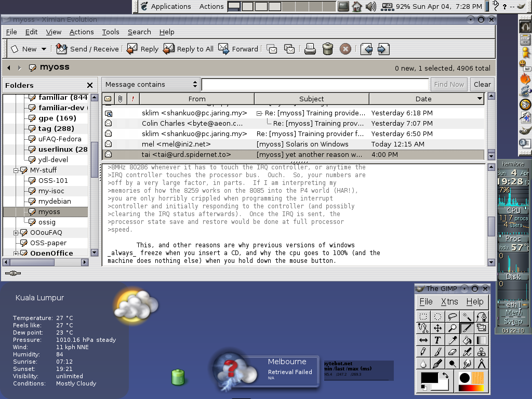The width and height of the screenshot is (532, 399).
Task: Click the Find Now button
Action: [x=449, y=84]
